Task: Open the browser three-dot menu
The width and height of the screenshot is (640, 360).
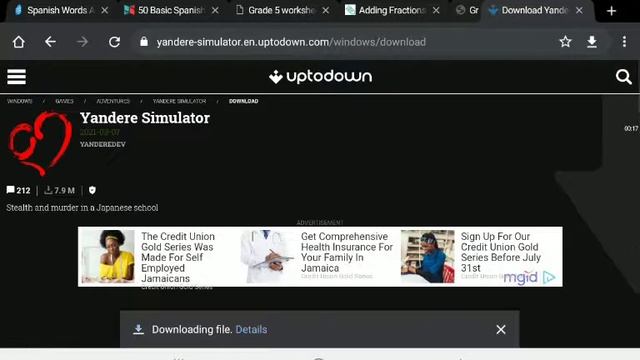Action: click(x=624, y=42)
